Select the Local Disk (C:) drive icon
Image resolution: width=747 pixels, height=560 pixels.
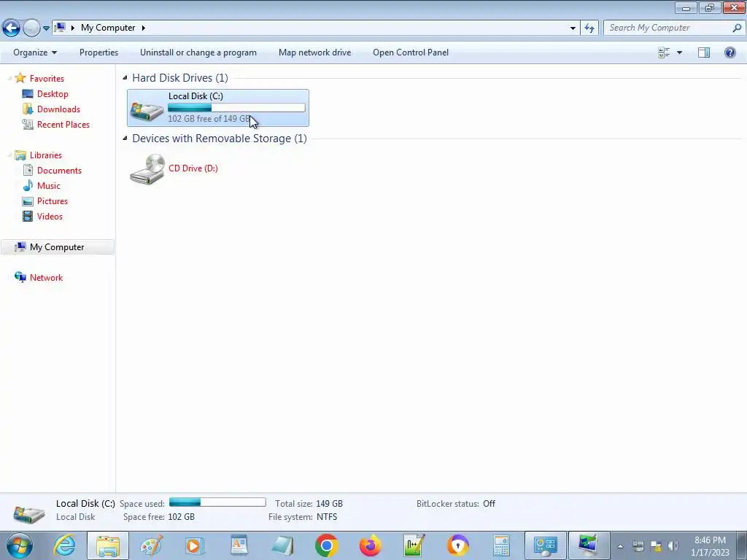(x=147, y=112)
